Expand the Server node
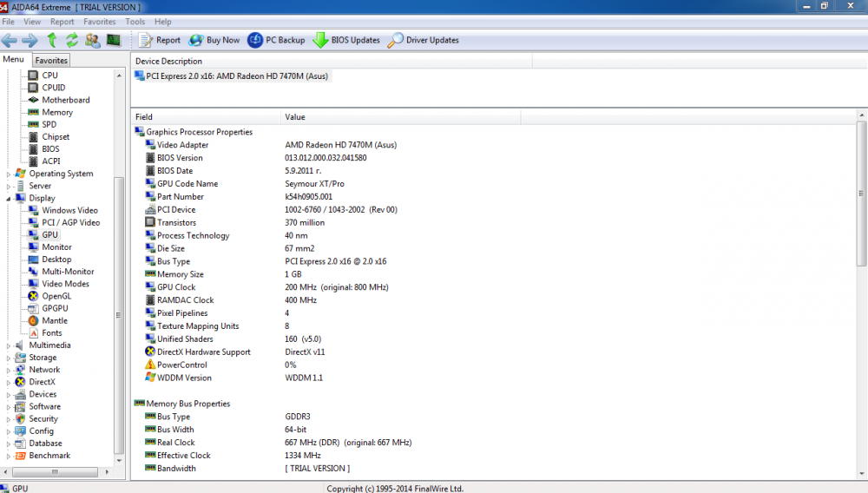Image resolution: width=868 pixels, height=493 pixels. coord(9,187)
